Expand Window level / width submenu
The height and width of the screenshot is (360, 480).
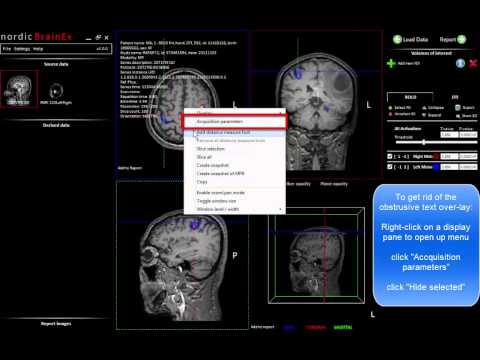click(x=235, y=209)
